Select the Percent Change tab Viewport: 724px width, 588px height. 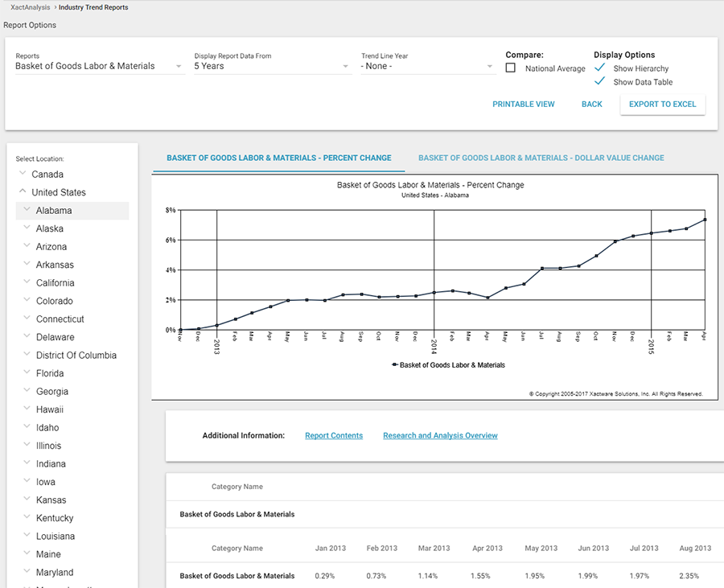pos(279,158)
